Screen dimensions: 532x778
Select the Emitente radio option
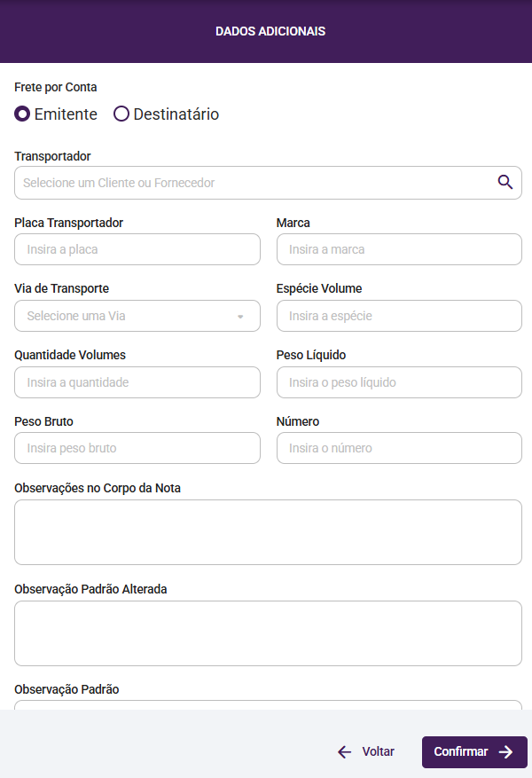point(23,114)
